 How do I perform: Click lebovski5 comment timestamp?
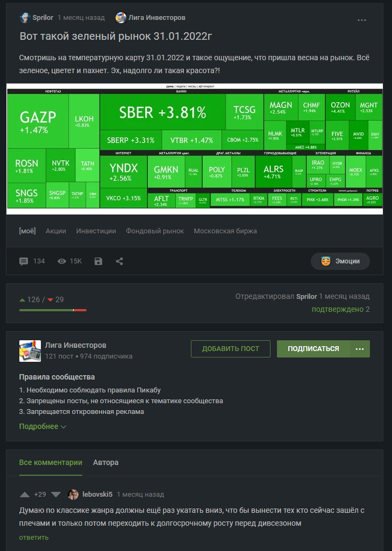[140, 495]
